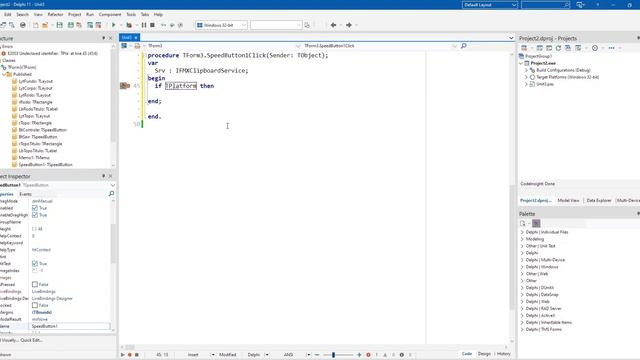
Task: Click the Refresh icon in Projects panel toolbar
Action: 558,48
